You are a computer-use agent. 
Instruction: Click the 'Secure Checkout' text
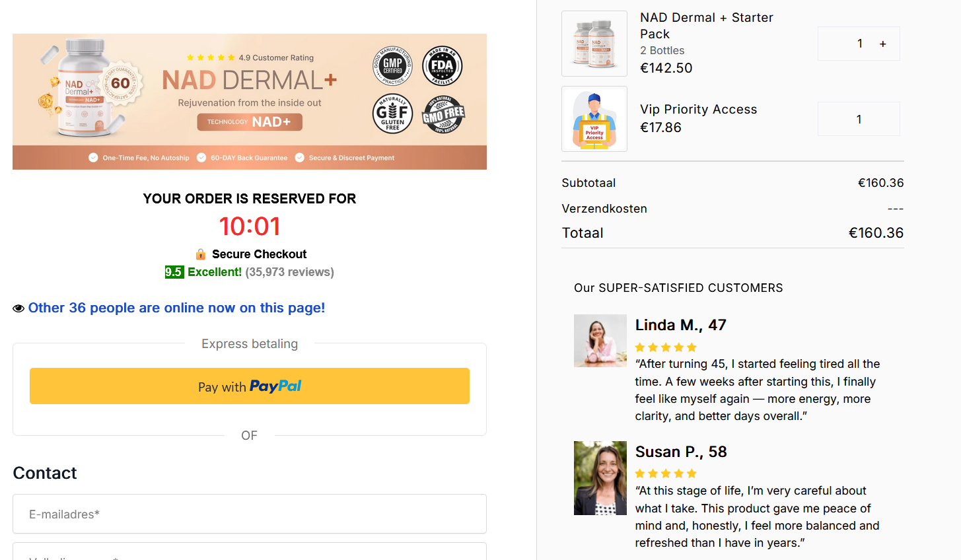point(259,254)
